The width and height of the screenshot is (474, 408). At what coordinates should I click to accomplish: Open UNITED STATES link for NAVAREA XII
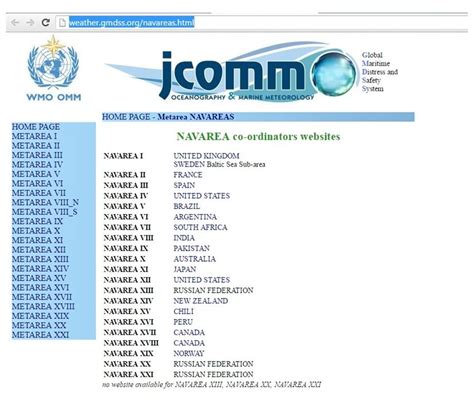[202, 280]
